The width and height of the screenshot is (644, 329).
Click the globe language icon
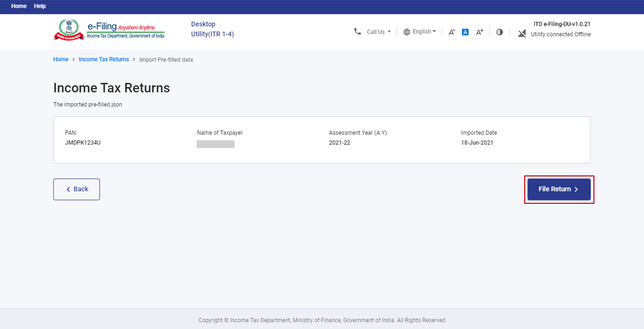407,32
